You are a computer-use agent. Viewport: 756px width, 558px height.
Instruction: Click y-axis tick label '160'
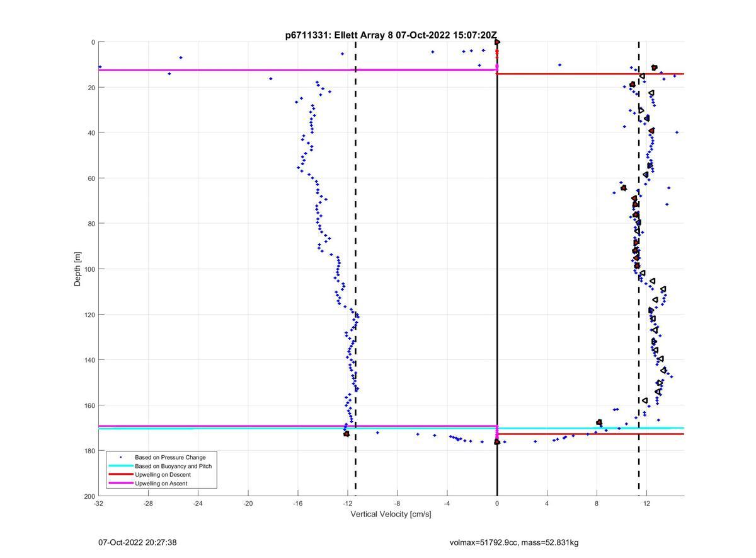89,405
